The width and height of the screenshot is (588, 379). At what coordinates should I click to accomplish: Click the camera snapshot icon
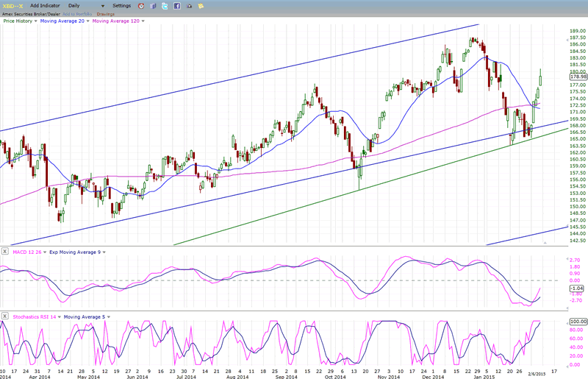(x=189, y=6)
